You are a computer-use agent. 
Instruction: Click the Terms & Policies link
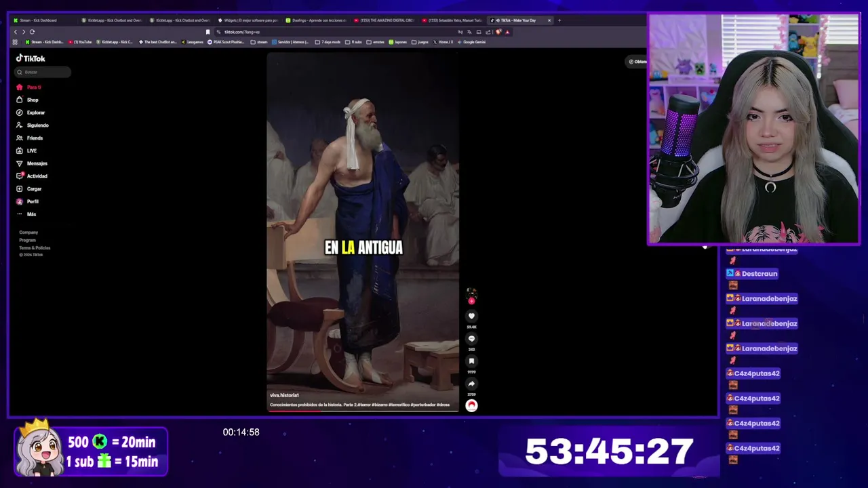[x=35, y=247]
